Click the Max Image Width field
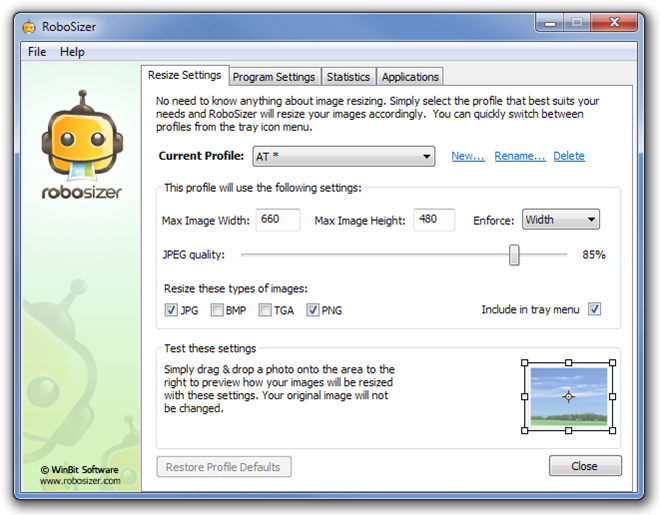The width and height of the screenshot is (660, 515). point(278,219)
